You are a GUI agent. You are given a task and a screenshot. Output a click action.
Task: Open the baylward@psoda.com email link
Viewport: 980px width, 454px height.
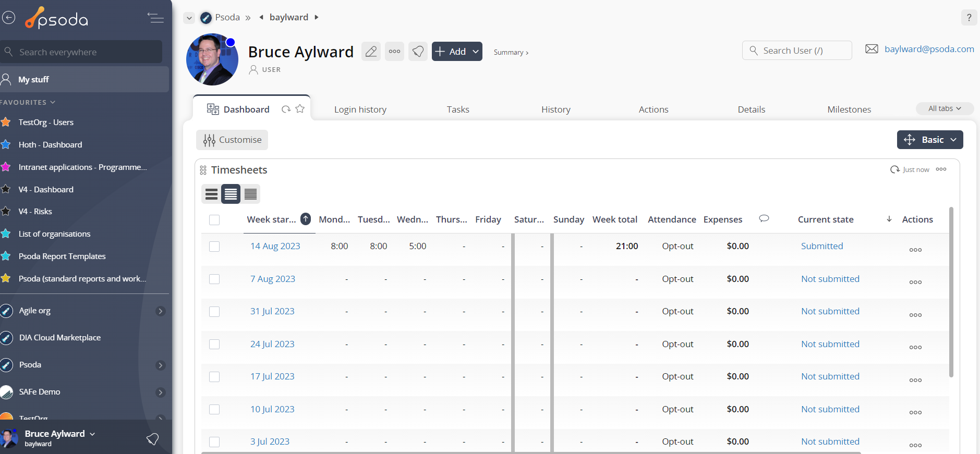pos(929,49)
